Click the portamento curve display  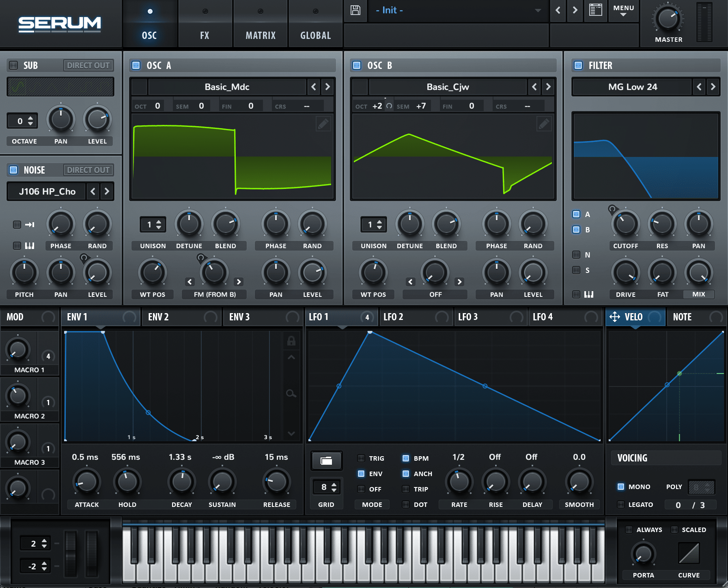tap(689, 553)
